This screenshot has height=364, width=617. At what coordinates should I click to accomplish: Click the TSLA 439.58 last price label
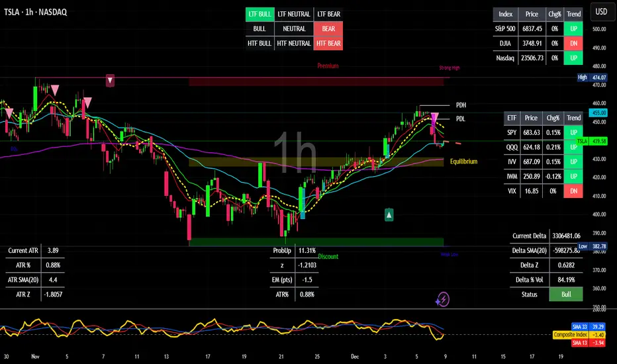coord(593,141)
